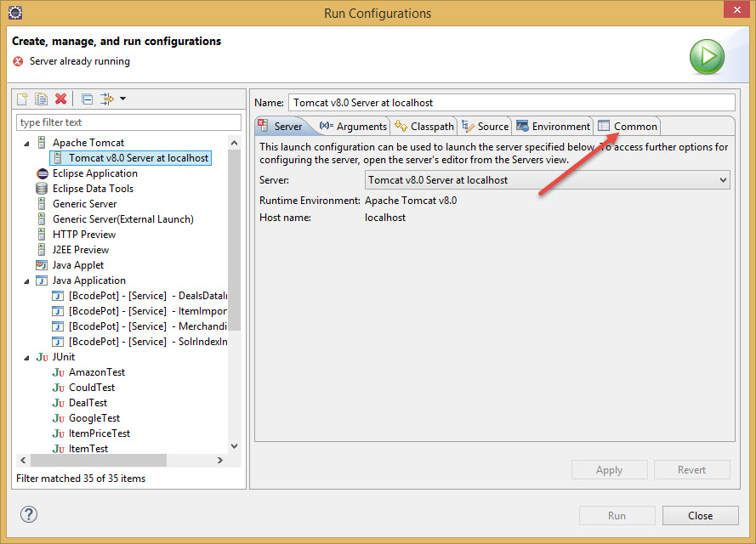
Task: Click the horizontal scroll left arrow
Action: 23,460
